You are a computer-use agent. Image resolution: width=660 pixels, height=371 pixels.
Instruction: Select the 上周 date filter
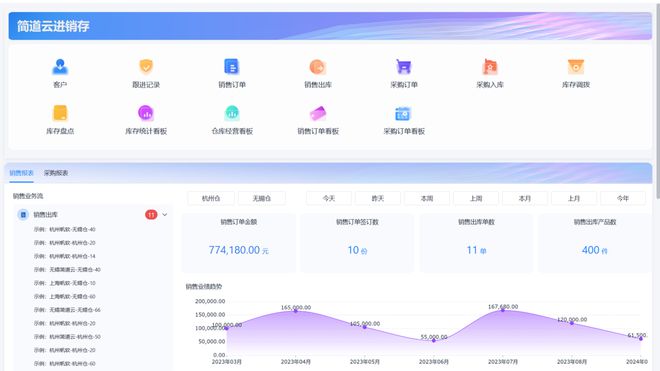(x=476, y=198)
